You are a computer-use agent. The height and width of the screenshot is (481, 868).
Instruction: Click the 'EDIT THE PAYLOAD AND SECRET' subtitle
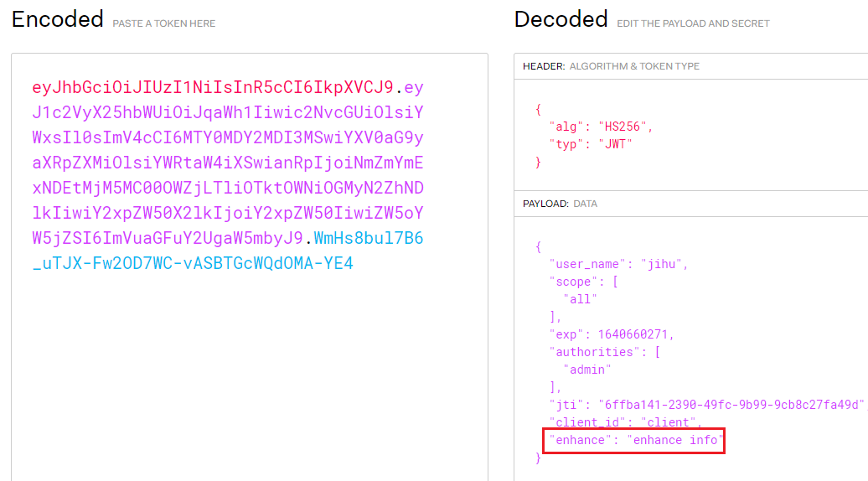(693, 23)
